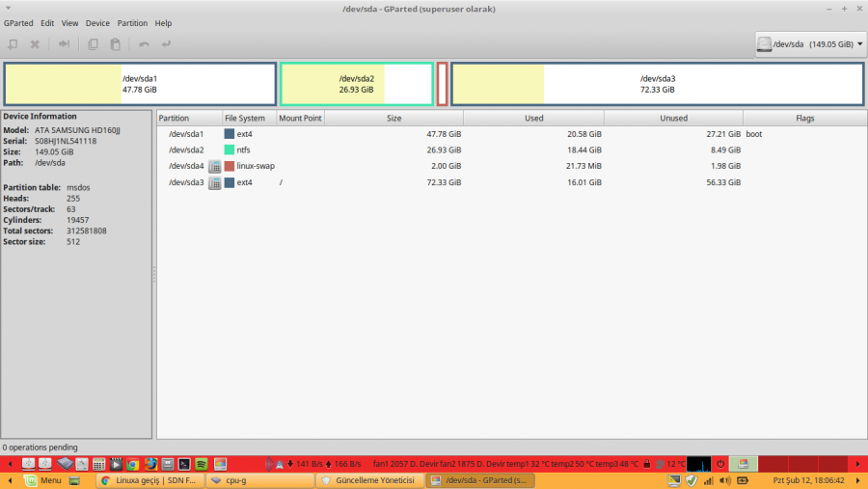Click the 12 °C weather indicator
The height and width of the screenshot is (489, 868).
(670, 464)
